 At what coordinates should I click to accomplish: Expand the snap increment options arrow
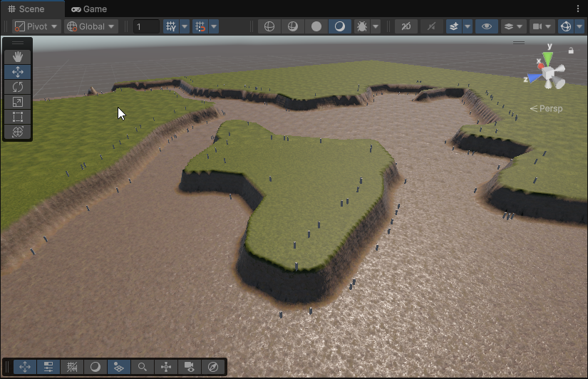pyautogui.click(x=214, y=26)
